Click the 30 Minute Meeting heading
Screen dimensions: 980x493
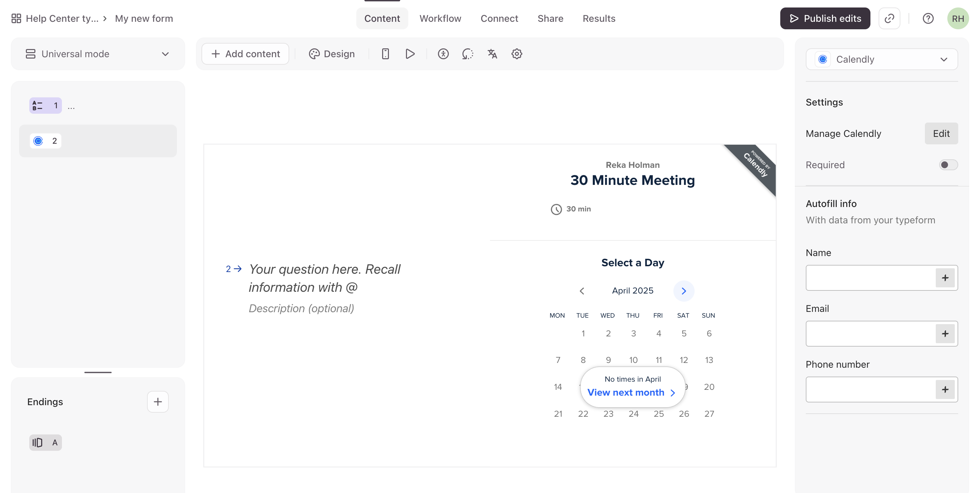tap(632, 180)
